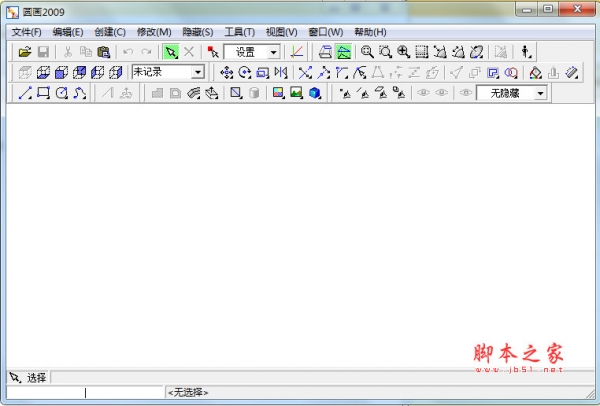Image resolution: width=600 pixels, height=406 pixels.
Task: Click the curved pipe sweep icon
Action: tap(194, 93)
